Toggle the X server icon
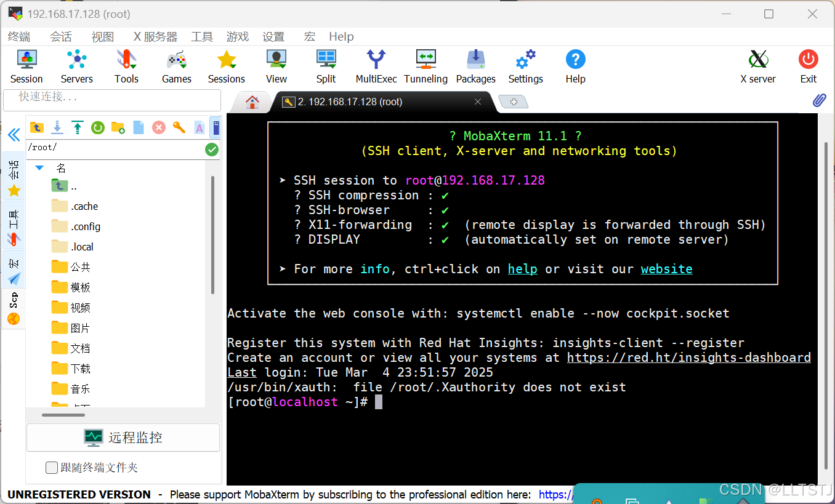This screenshot has height=504, width=835. point(758,66)
